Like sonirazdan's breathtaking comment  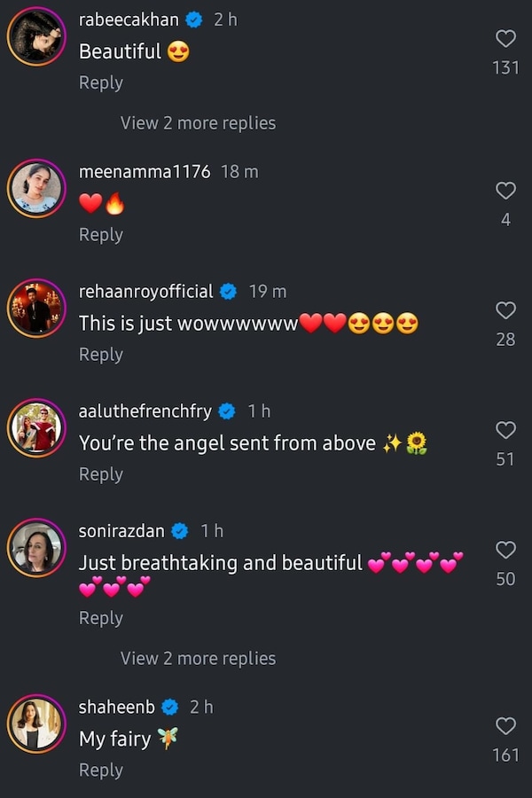(x=505, y=550)
